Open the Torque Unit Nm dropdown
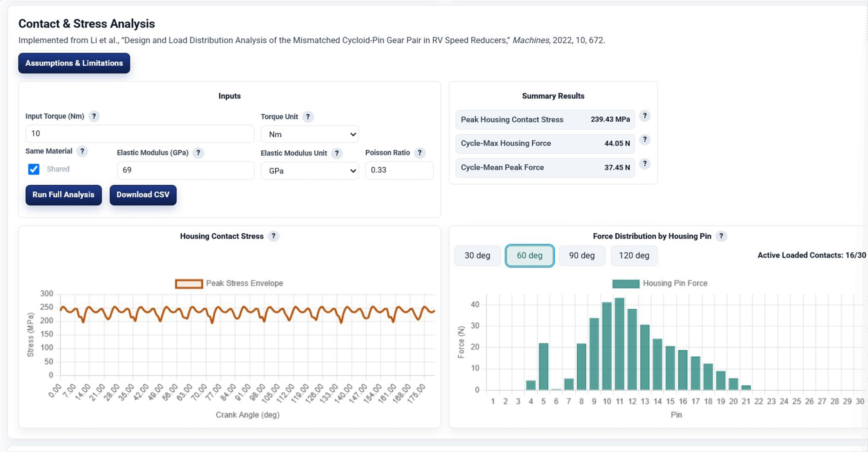The height and width of the screenshot is (452, 868). 310,134
